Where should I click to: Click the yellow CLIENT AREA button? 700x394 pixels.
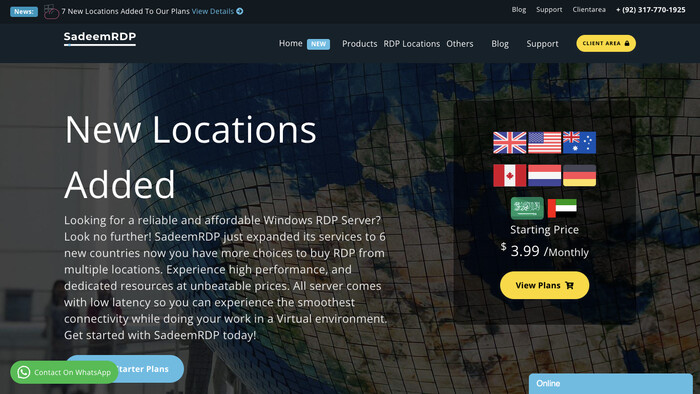click(606, 43)
